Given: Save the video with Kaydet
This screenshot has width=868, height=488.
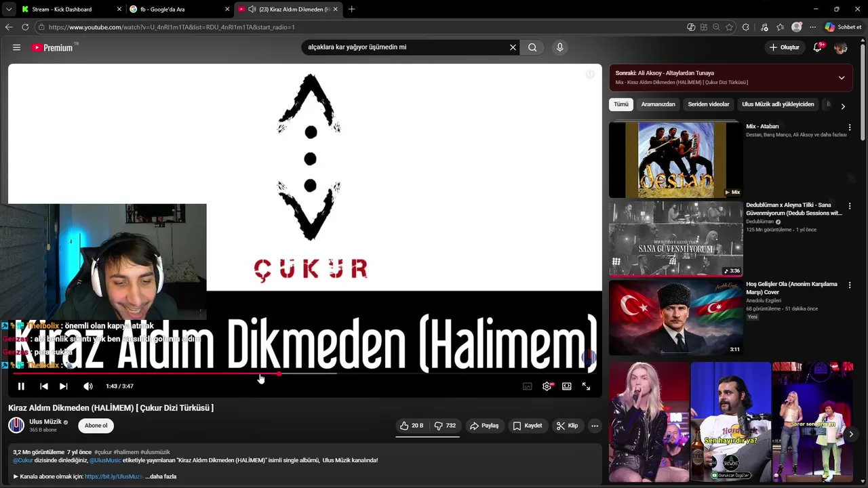Looking at the screenshot, I should coord(528,426).
